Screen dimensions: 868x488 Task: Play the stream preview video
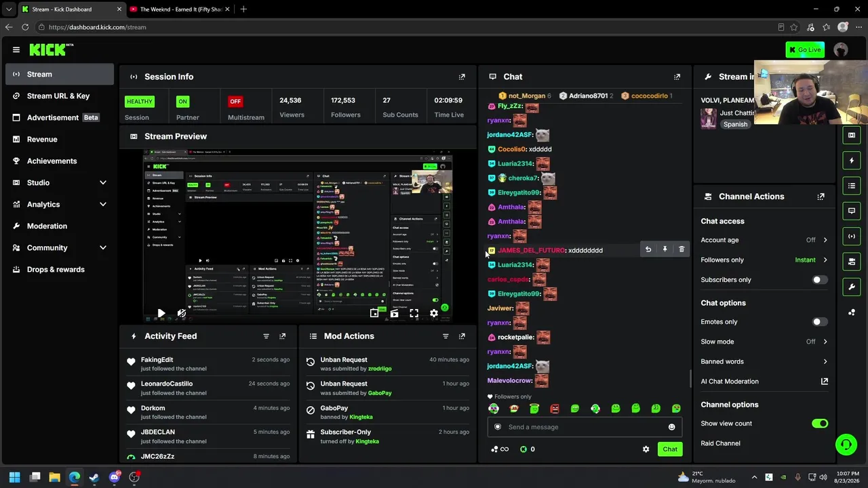161,313
